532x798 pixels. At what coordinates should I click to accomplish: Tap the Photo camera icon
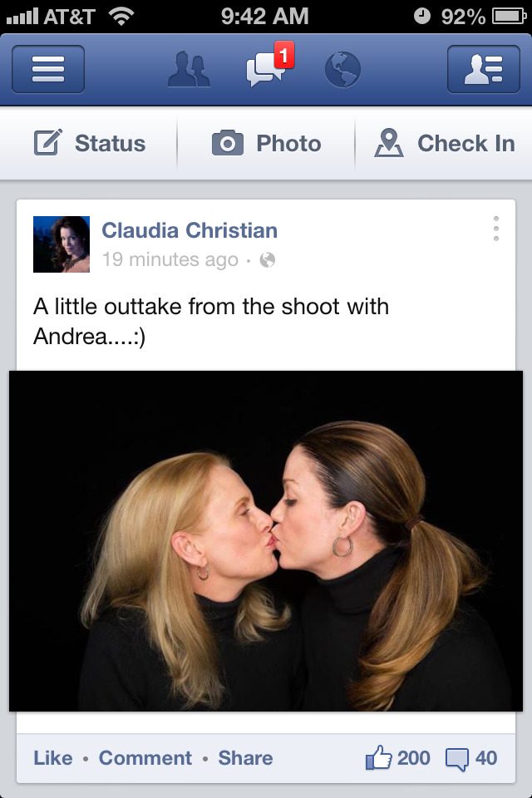[x=228, y=143]
